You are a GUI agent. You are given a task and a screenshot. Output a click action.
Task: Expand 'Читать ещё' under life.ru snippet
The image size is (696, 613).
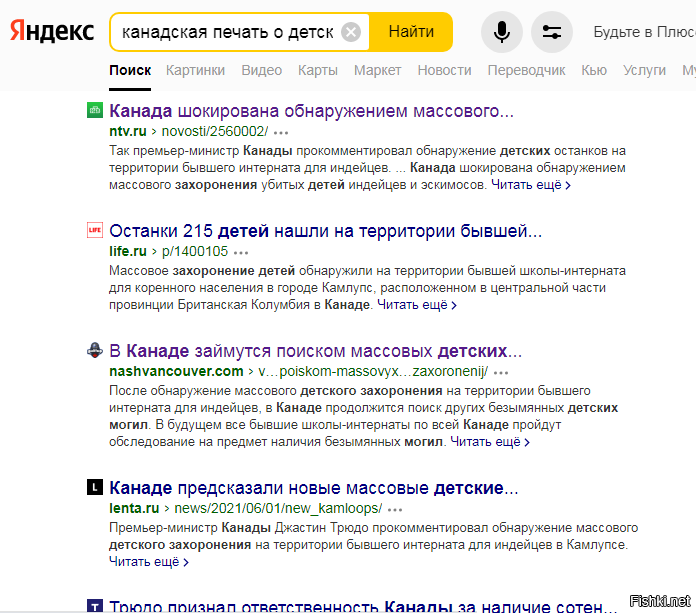tap(417, 305)
